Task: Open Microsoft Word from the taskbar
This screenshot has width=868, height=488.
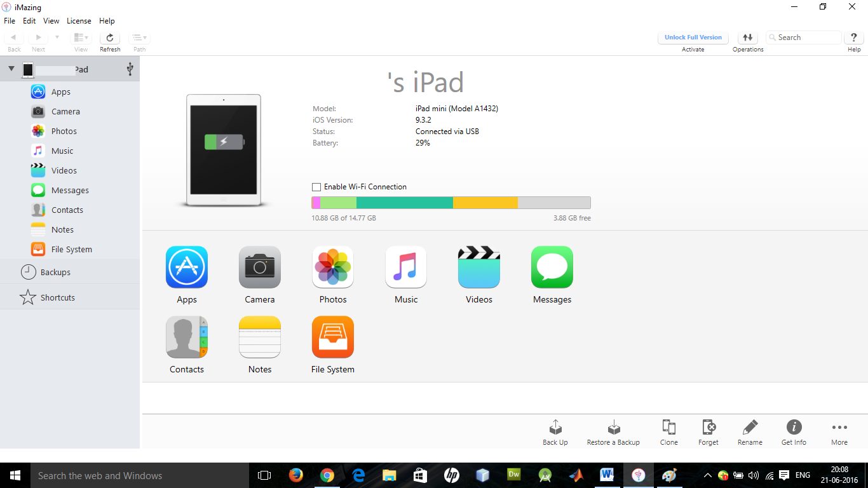Action: [x=607, y=475]
